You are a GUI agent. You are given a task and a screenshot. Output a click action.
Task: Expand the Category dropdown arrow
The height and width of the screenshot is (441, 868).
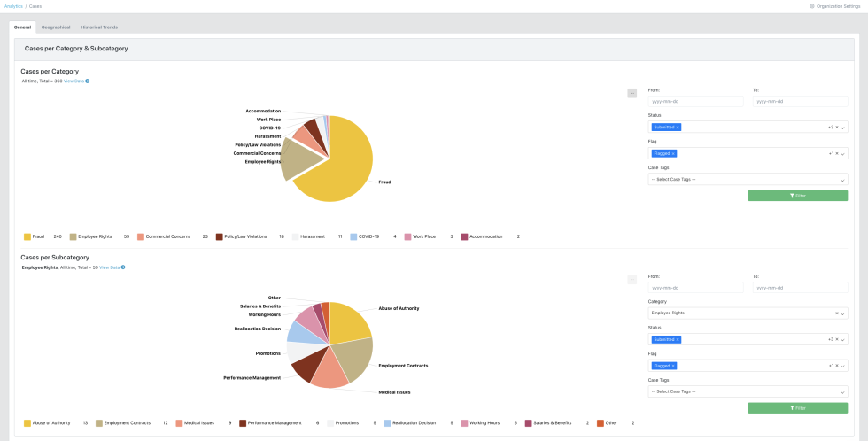pos(843,313)
